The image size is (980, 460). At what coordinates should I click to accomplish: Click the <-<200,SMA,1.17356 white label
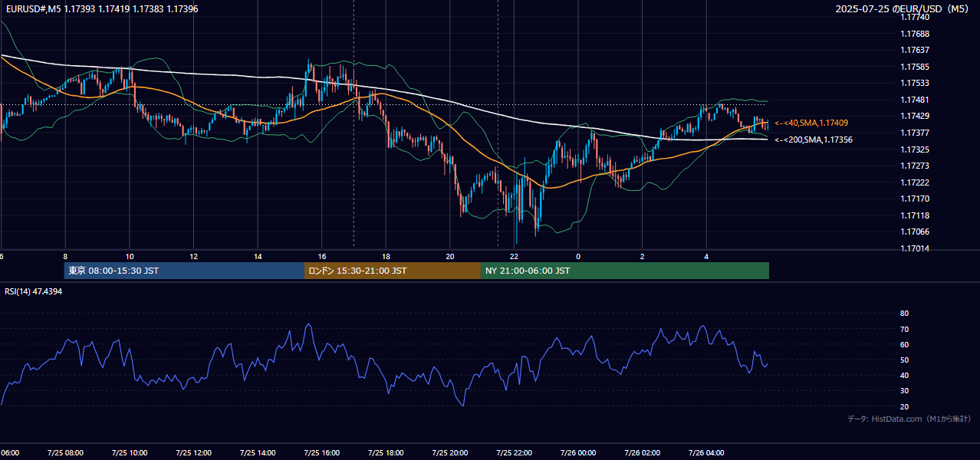[x=813, y=140]
